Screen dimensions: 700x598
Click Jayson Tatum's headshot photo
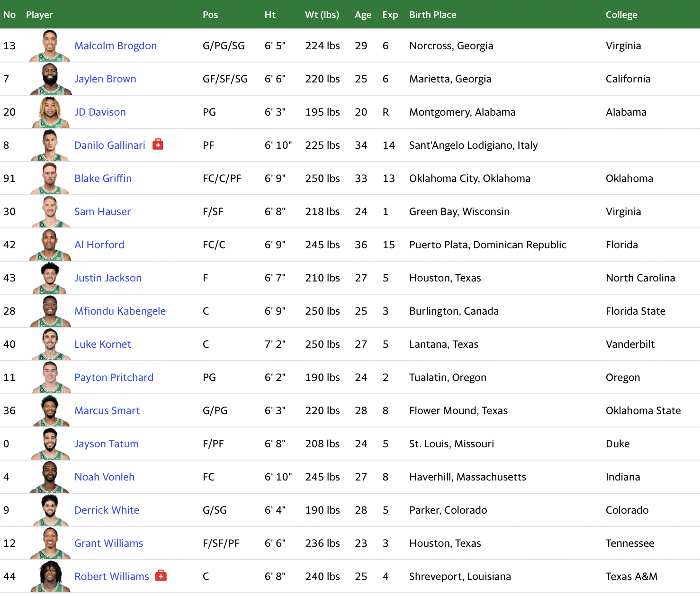click(50, 444)
